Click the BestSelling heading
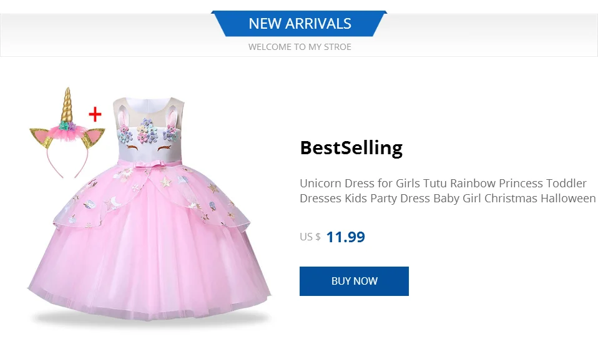The width and height of the screenshot is (598, 364). [351, 148]
